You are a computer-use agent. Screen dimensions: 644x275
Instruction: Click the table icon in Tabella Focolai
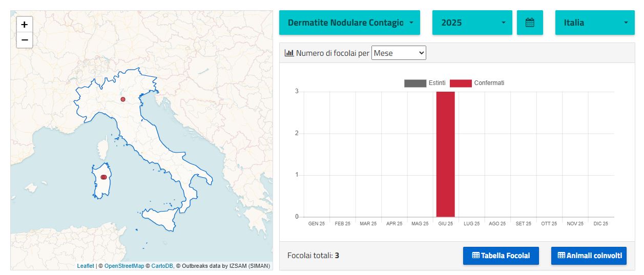pos(475,256)
